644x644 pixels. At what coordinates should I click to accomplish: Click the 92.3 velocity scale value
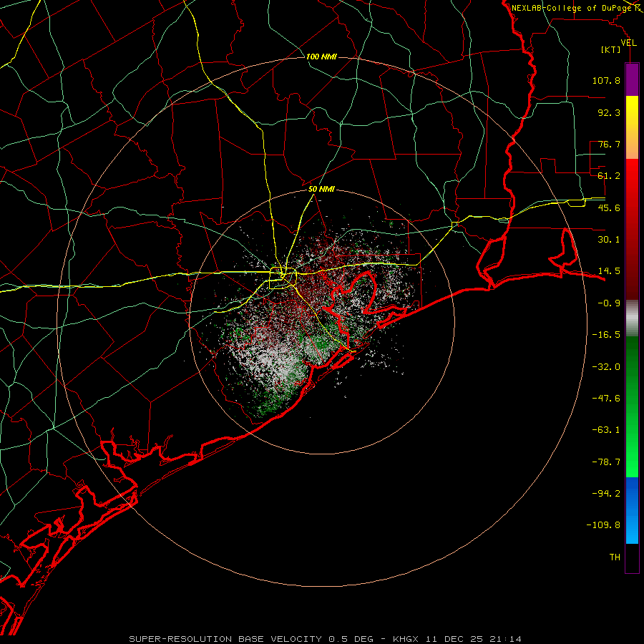point(609,112)
